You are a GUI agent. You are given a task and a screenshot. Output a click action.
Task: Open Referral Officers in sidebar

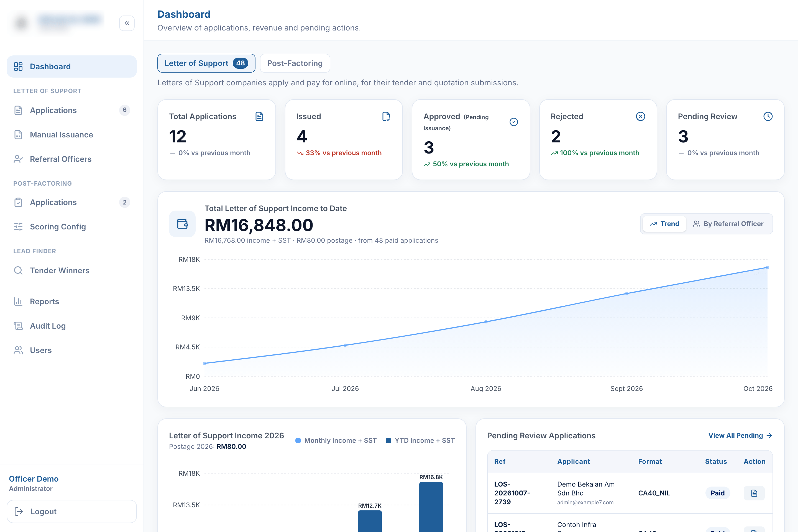point(71,159)
